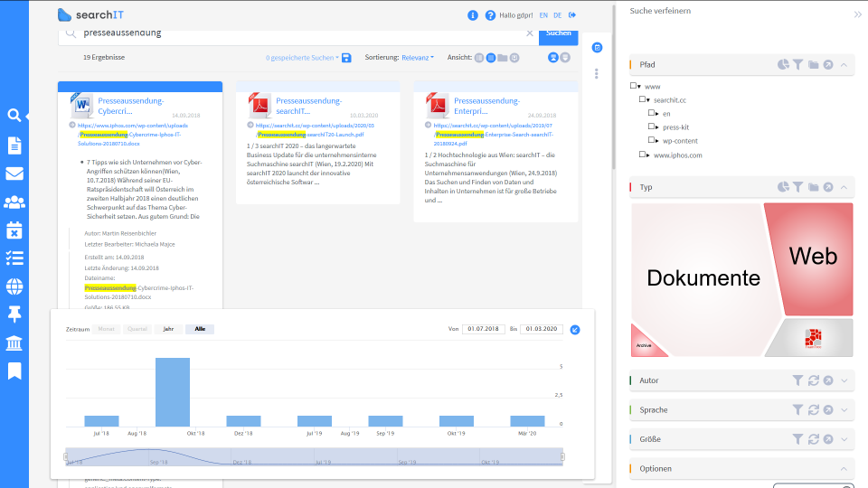Click the filter funnel in Typ header
The width and height of the screenshot is (868, 488).
click(x=798, y=187)
